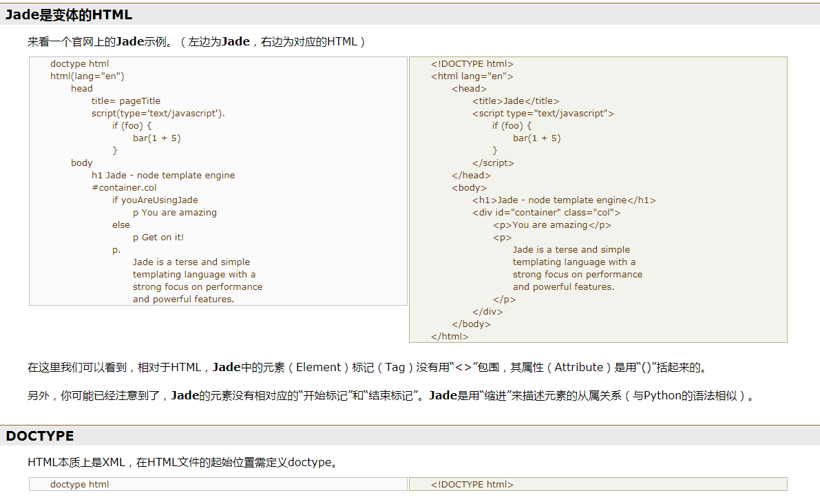Viewport: 820px width, 504px height.
Task: Click the closing </script> tag line
Action: (493, 163)
